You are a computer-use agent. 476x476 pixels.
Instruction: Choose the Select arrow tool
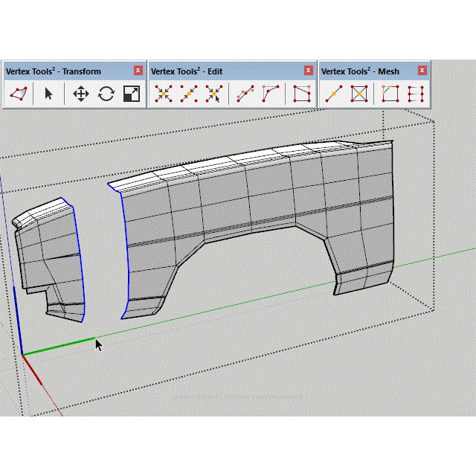(x=49, y=94)
